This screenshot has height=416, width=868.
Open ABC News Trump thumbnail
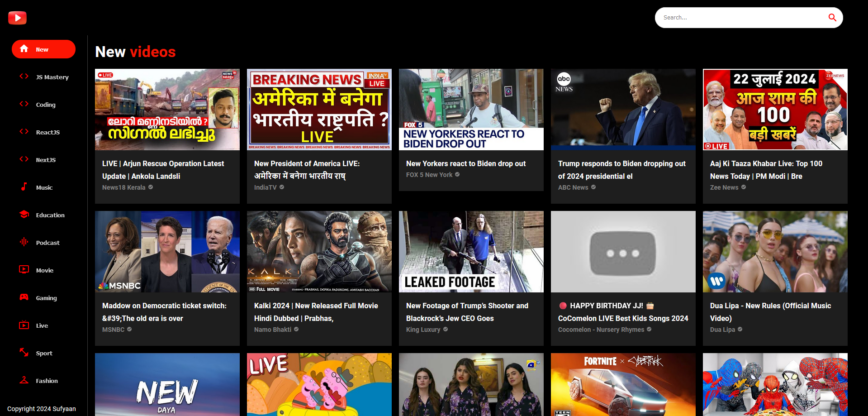point(623,110)
